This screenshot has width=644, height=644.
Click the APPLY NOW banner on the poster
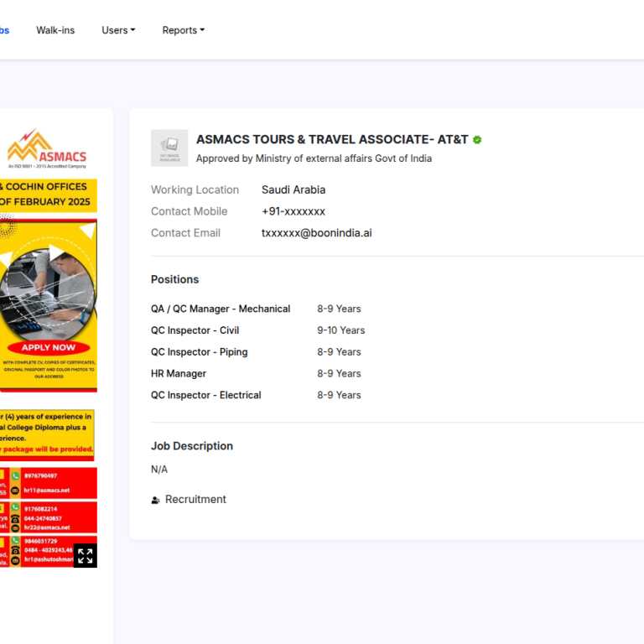[x=49, y=347]
